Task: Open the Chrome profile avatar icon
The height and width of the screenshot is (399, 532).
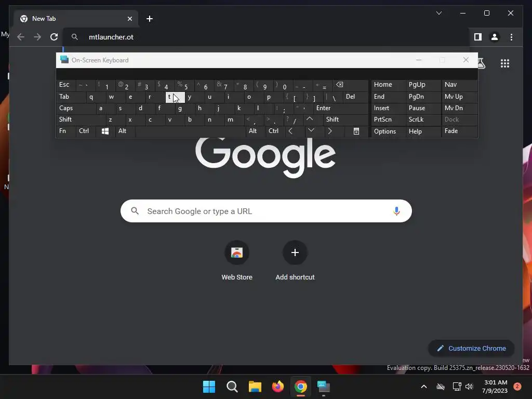Action: 495,37
